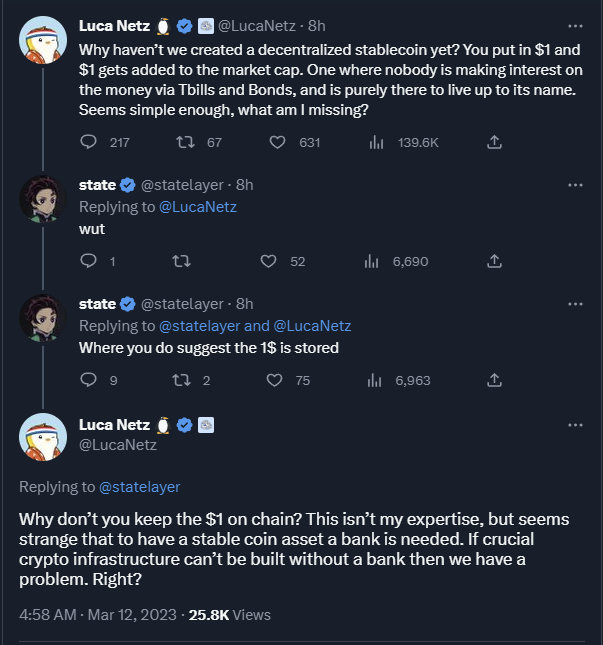Retweet the tweet with 67 retweets
Screen dimensions: 603x645
coord(185,143)
